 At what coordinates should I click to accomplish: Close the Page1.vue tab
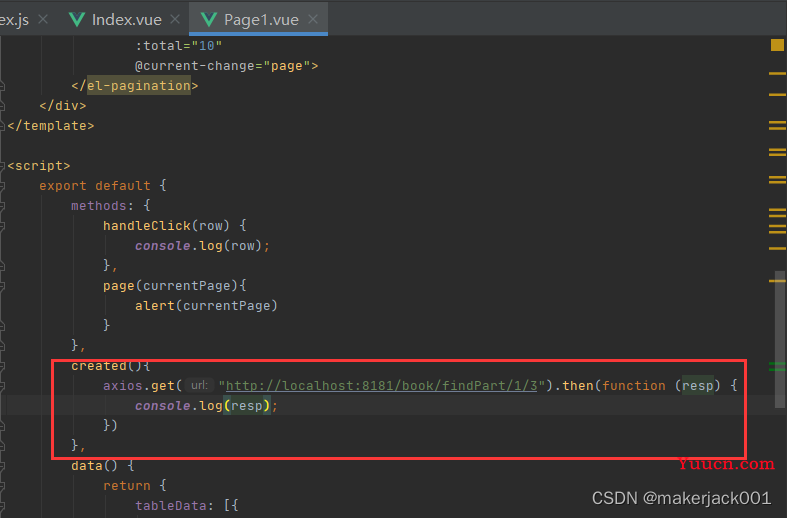[x=313, y=19]
